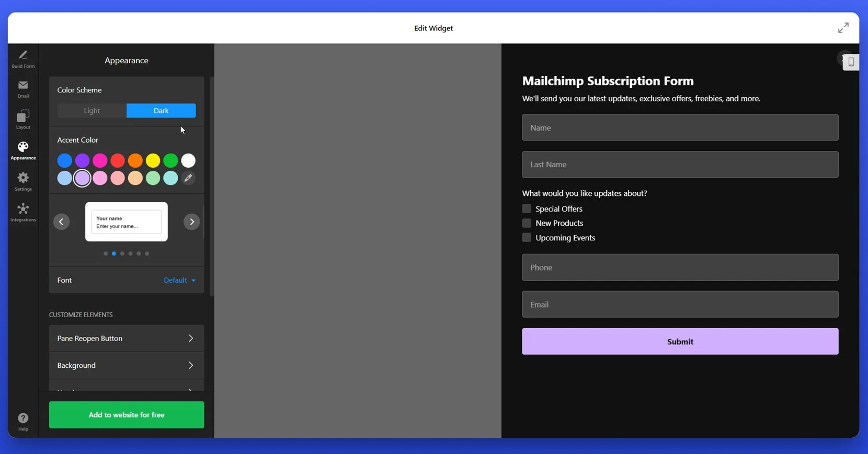This screenshot has width=868, height=454.
Task: Click the Phone input field
Action: pyautogui.click(x=680, y=267)
